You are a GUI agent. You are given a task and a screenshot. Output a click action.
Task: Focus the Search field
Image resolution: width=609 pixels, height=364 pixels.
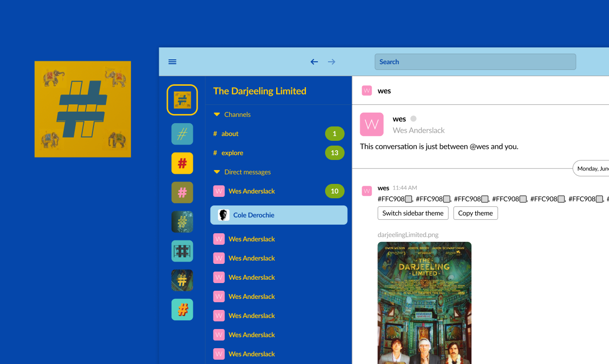pos(475,62)
